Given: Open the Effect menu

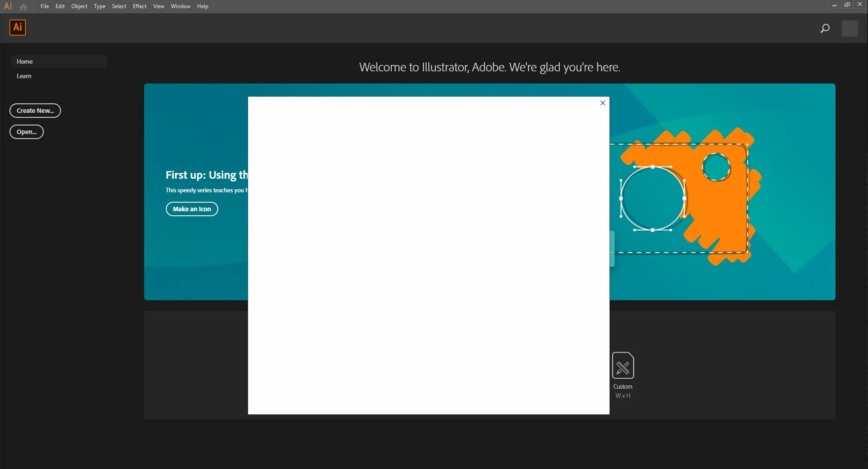Looking at the screenshot, I should (140, 6).
